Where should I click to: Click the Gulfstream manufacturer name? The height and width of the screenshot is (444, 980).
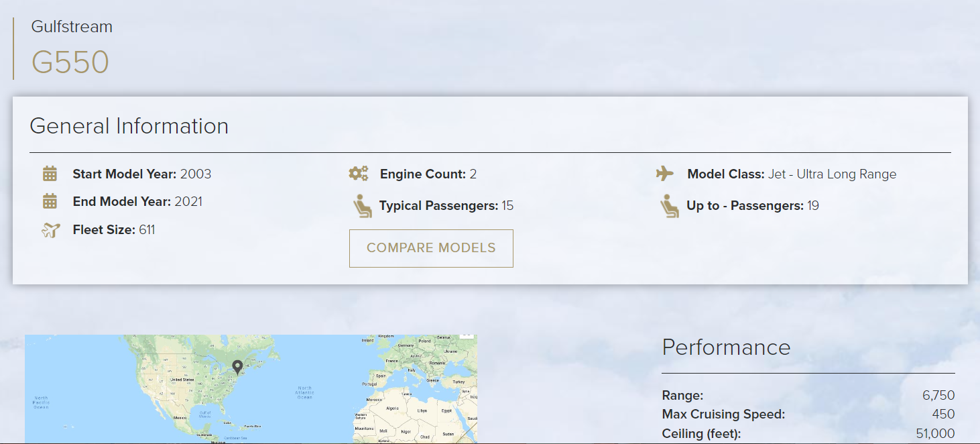(x=72, y=27)
